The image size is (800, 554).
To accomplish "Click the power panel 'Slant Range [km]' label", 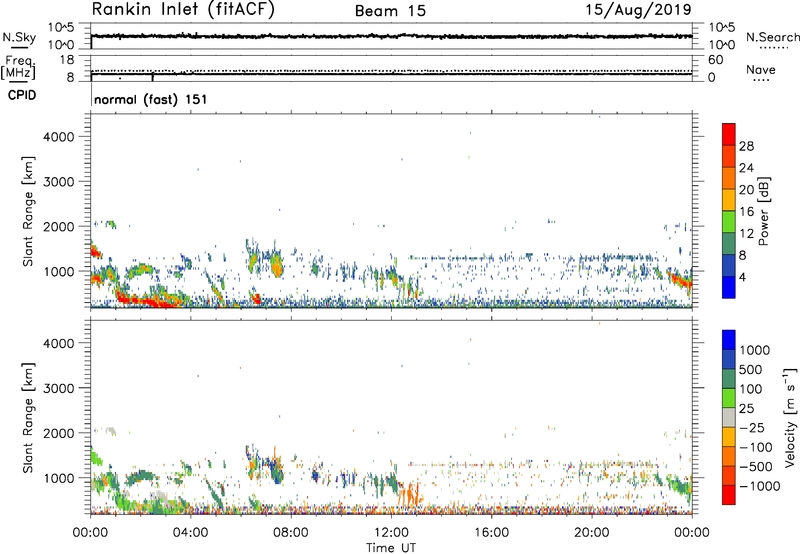I will click(28, 211).
